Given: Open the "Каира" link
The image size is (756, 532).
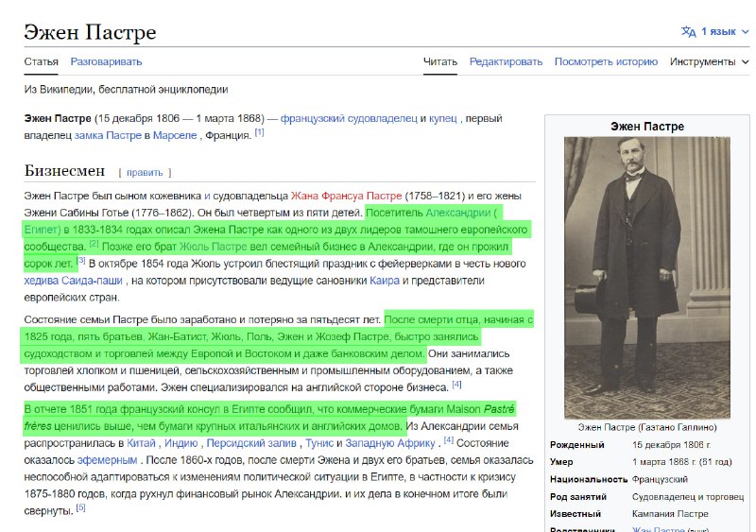Looking at the screenshot, I should coord(385,281).
